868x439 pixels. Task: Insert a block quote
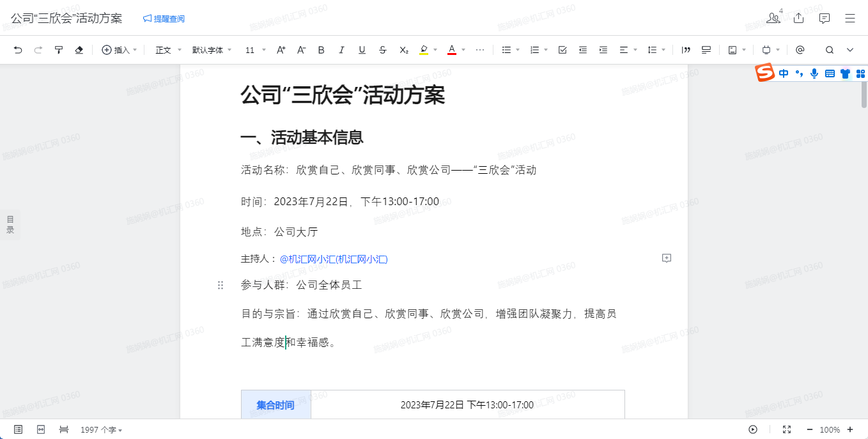click(x=686, y=50)
